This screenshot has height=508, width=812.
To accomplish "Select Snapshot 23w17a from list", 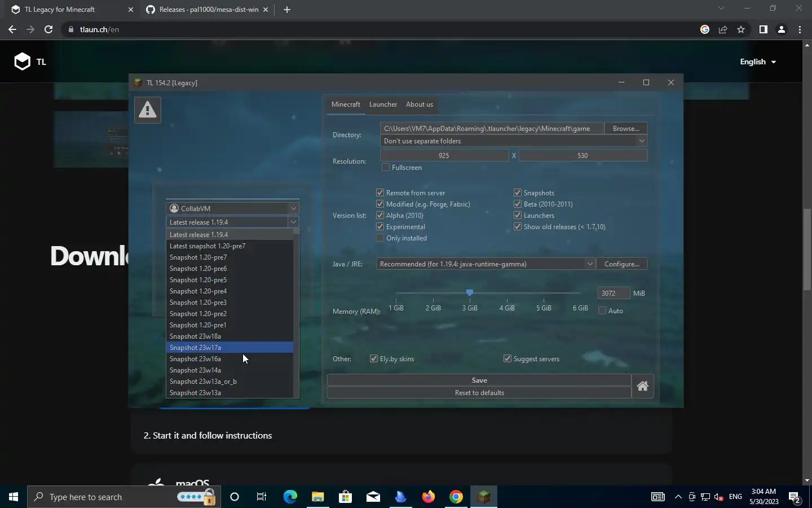I will pyautogui.click(x=230, y=347).
